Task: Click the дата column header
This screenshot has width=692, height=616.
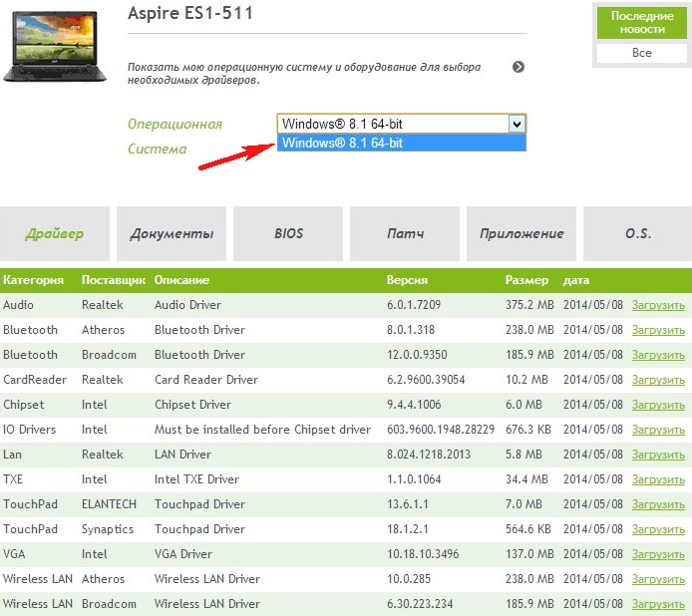Action: click(576, 280)
